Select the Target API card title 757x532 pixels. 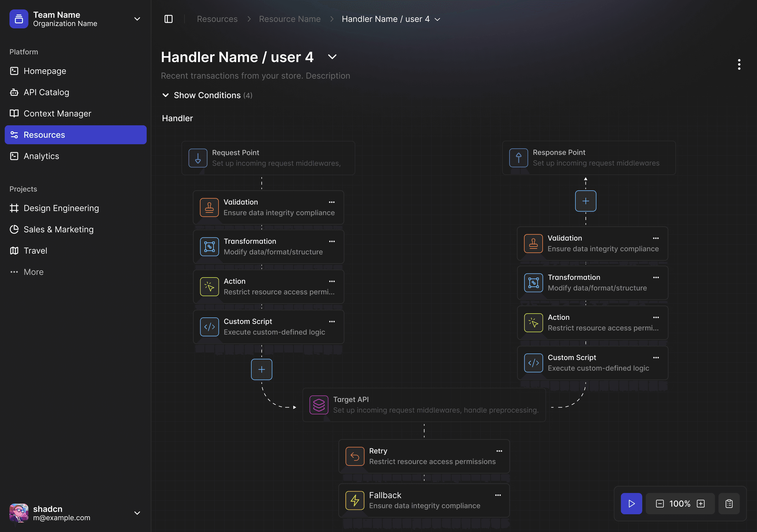[x=351, y=400]
